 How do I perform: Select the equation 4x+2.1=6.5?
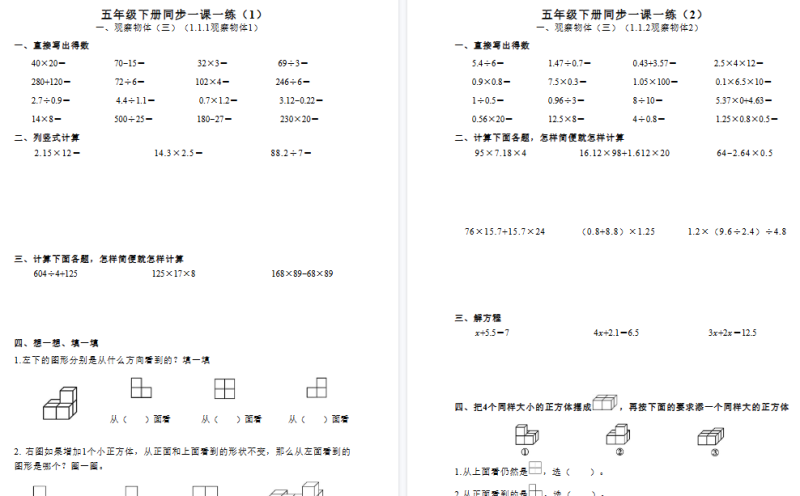(x=616, y=333)
